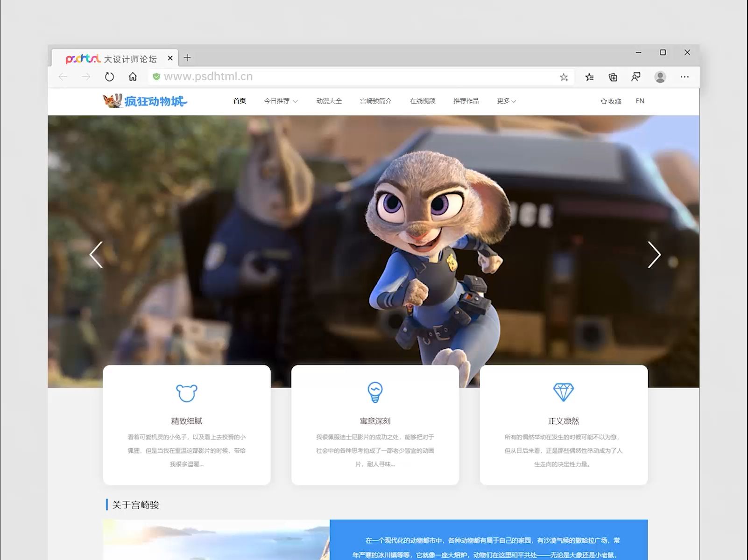Open the user profile avatar

coord(660,77)
